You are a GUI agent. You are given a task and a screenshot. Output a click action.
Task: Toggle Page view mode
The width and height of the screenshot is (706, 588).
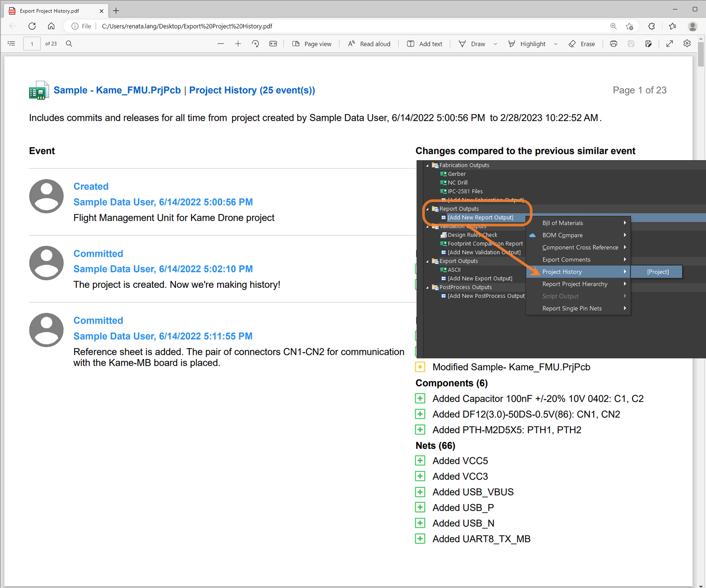pyautogui.click(x=312, y=44)
